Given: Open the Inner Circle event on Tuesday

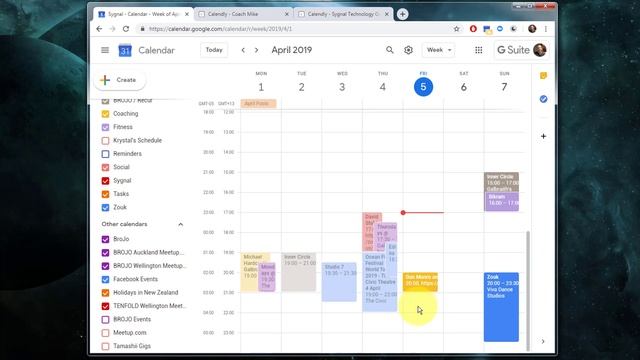Looking at the screenshot, I should click(298, 272).
